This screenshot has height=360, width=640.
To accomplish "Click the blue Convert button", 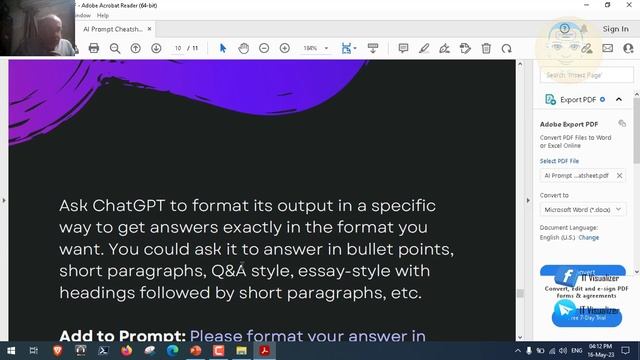I will coord(582,271).
